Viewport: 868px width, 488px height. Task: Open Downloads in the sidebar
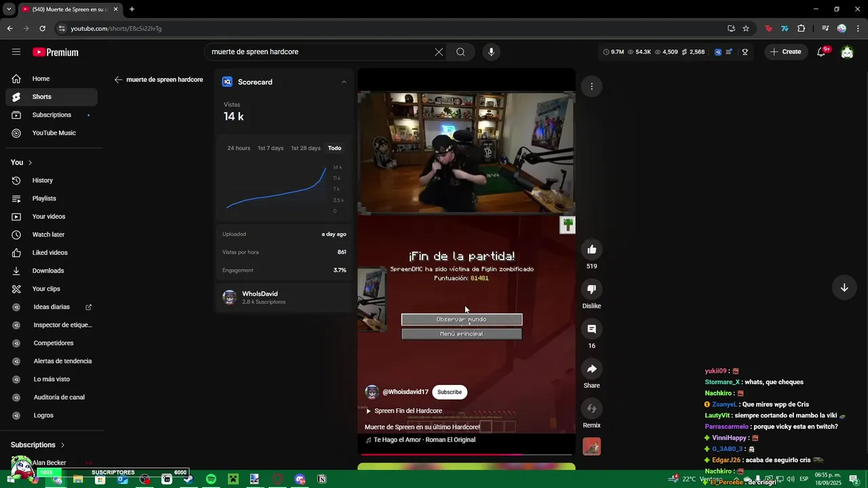pyautogui.click(x=52, y=270)
